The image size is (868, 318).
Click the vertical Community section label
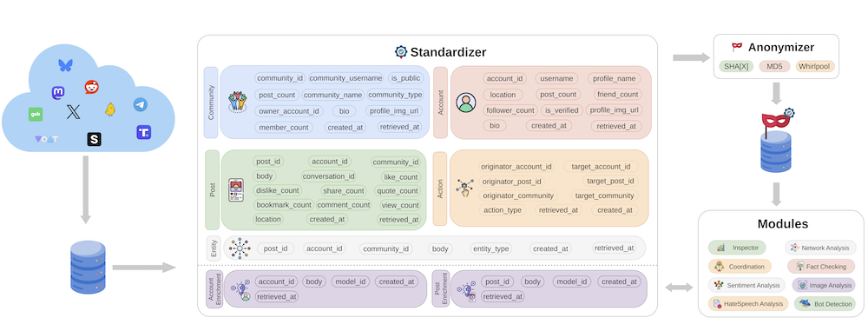(211, 103)
